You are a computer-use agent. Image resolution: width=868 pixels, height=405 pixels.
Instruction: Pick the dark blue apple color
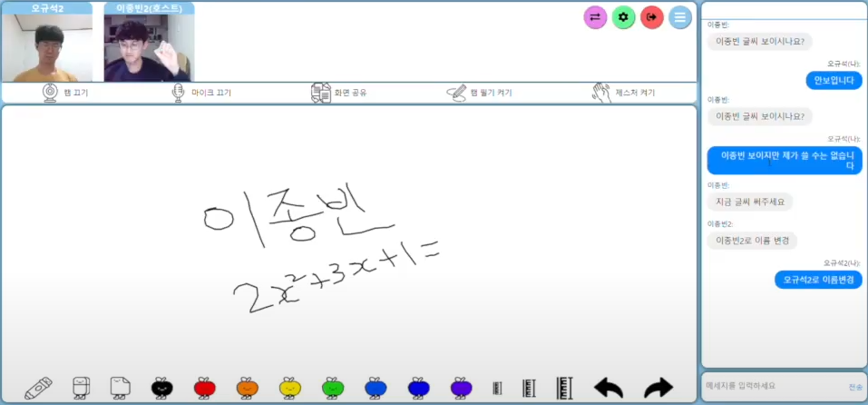[418, 387]
